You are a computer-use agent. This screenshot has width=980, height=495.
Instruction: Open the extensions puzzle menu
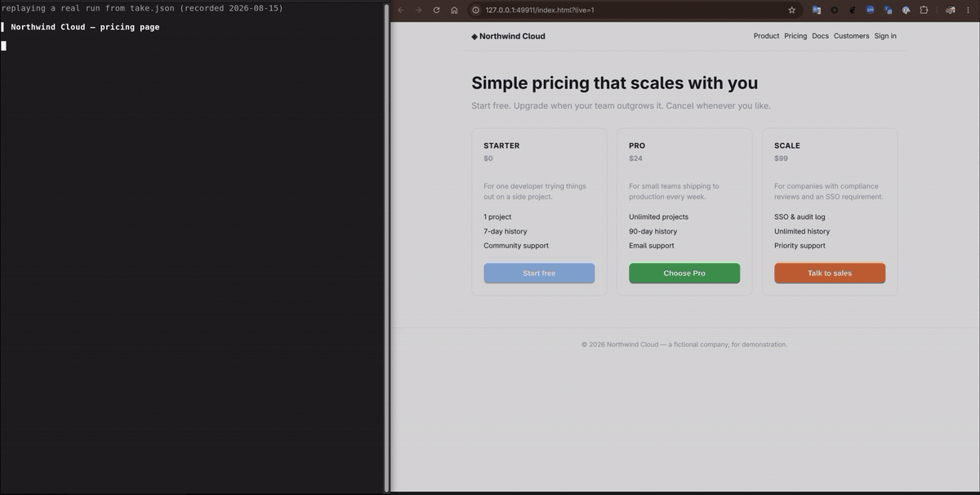tap(924, 10)
